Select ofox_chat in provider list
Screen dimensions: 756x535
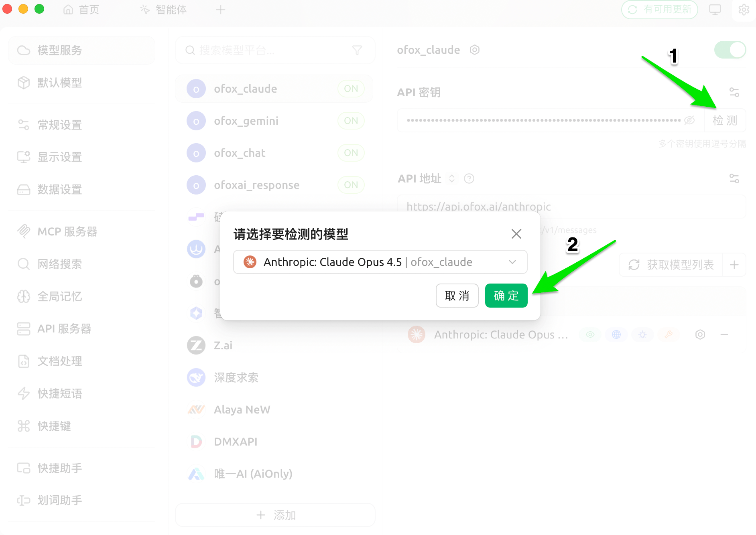274,153
